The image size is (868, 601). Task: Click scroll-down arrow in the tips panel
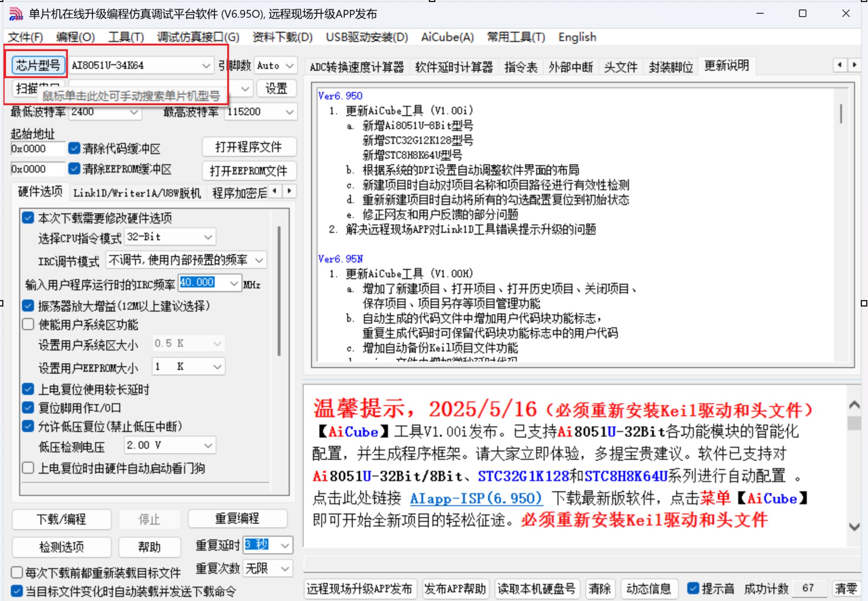[854, 527]
